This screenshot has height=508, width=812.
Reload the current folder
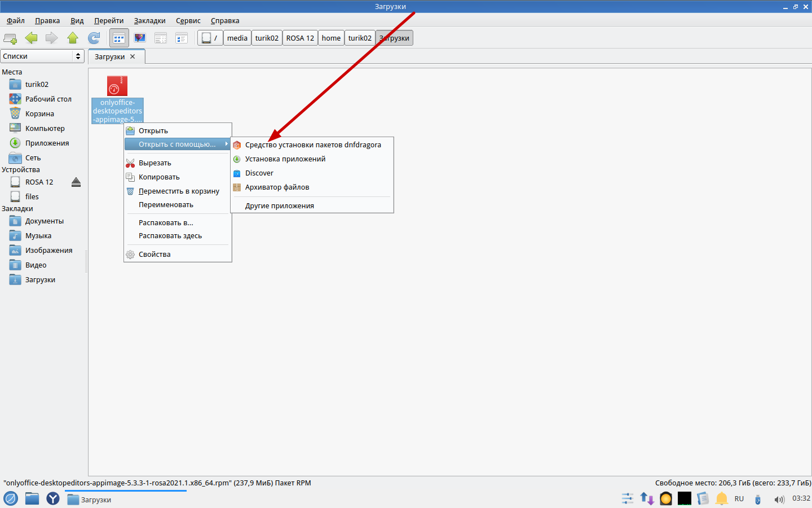[94, 38]
